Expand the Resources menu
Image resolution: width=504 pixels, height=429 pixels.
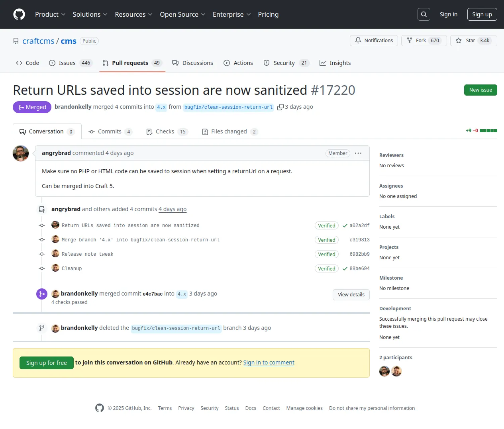click(x=133, y=14)
